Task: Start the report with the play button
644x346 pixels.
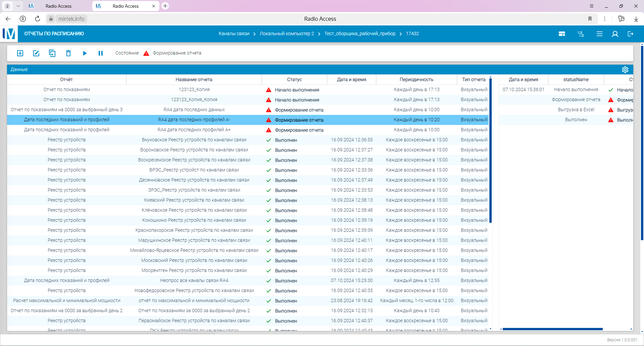Action: coord(85,53)
